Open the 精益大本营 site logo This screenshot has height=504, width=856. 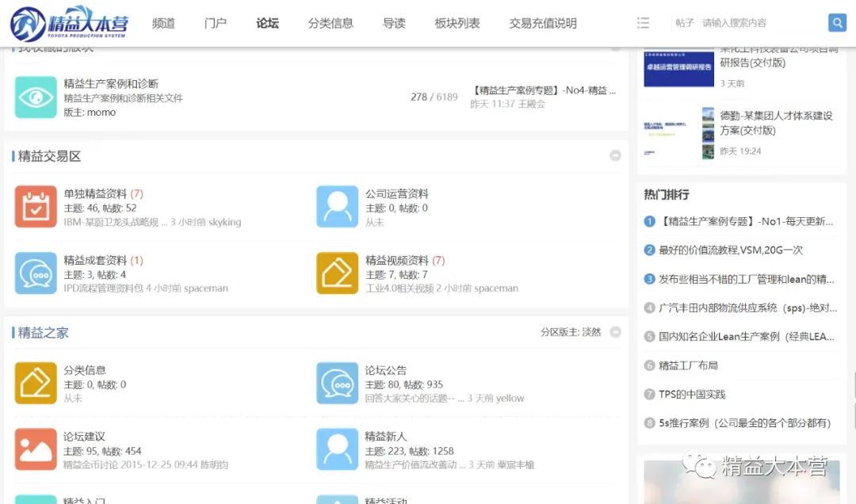[x=69, y=23]
